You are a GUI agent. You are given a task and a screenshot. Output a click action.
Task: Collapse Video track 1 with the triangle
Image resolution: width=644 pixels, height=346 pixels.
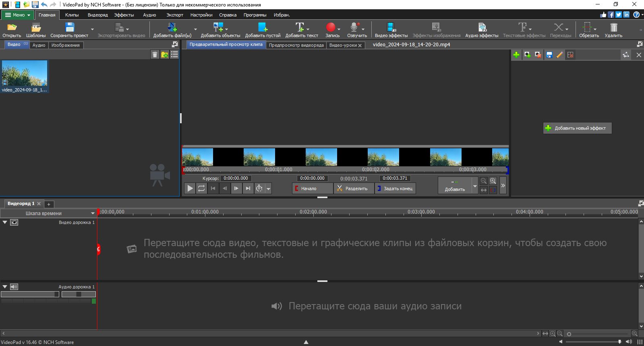click(5, 222)
